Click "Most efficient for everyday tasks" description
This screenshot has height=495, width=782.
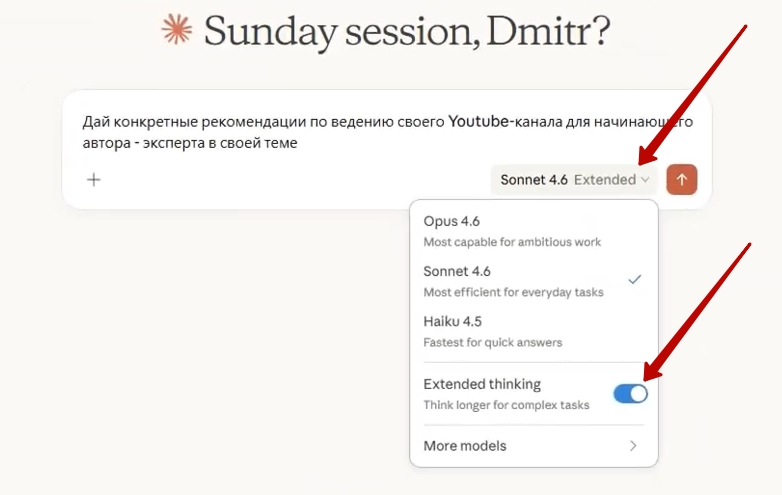coord(512,292)
